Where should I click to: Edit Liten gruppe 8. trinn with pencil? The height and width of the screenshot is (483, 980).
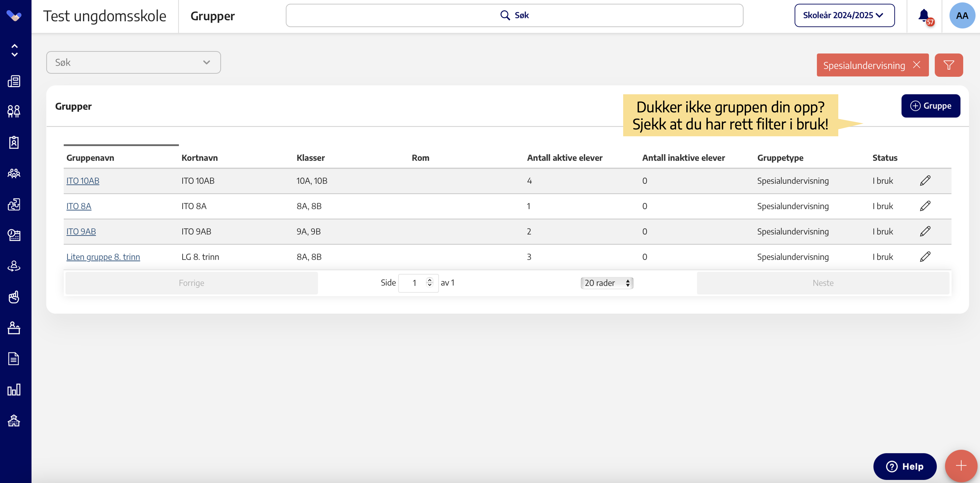(925, 257)
